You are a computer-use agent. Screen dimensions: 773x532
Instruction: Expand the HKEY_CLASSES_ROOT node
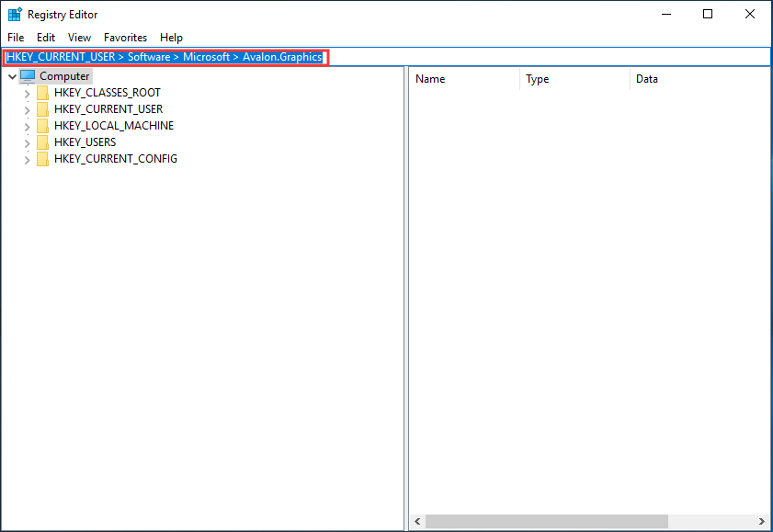pyautogui.click(x=27, y=92)
